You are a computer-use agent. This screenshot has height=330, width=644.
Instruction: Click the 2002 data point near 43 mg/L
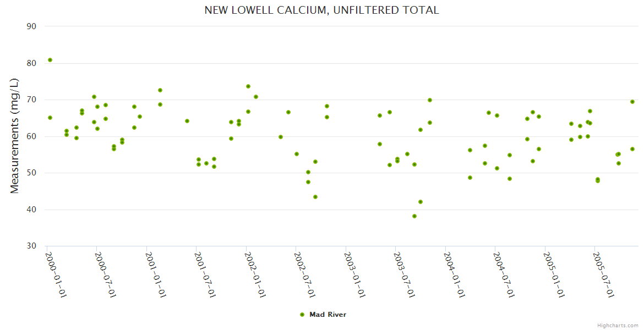pos(315,197)
